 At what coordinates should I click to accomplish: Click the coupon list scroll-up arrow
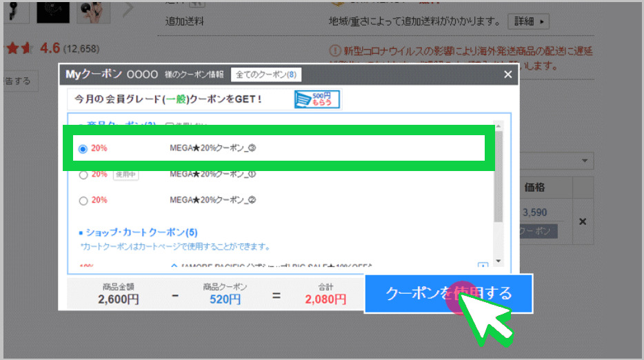[499, 126]
